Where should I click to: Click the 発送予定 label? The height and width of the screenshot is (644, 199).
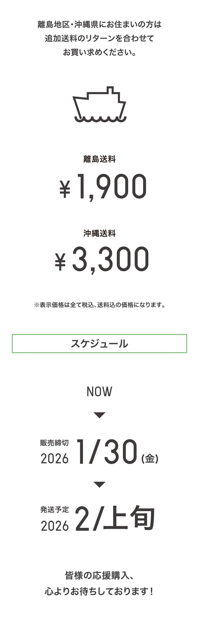(55, 509)
